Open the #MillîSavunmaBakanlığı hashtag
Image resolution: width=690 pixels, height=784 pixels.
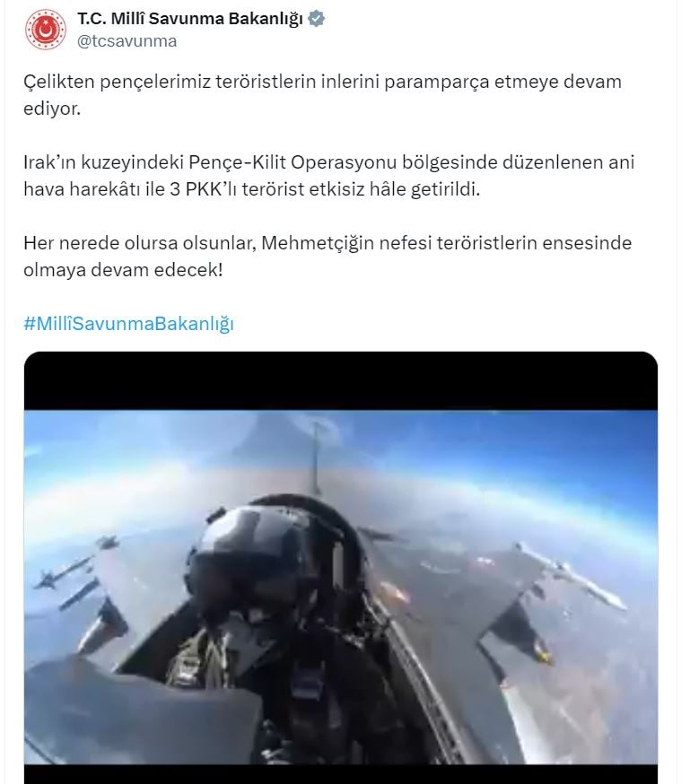tap(128, 324)
